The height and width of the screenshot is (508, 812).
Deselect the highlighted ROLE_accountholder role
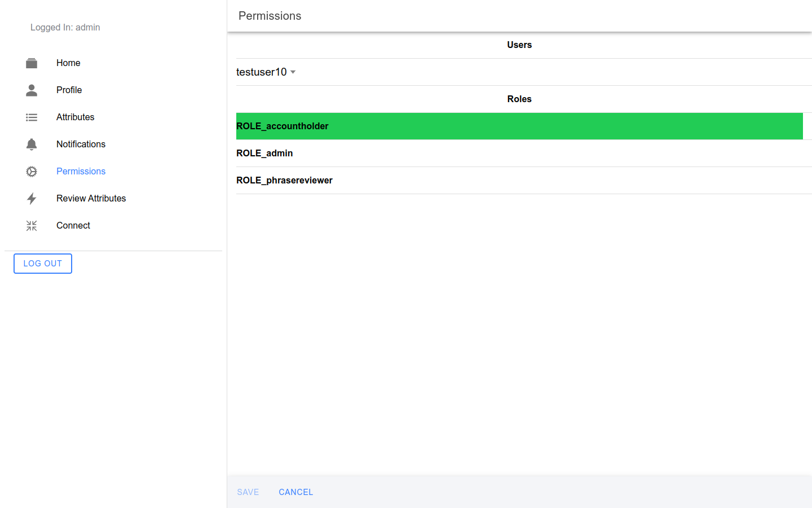(519, 126)
